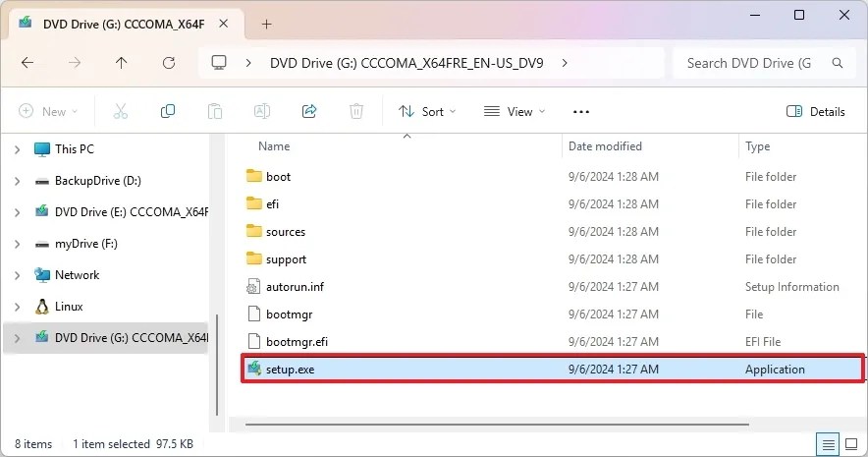
Task: Click the Linux penguin icon
Action: pyautogui.click(x=42, y=307)
